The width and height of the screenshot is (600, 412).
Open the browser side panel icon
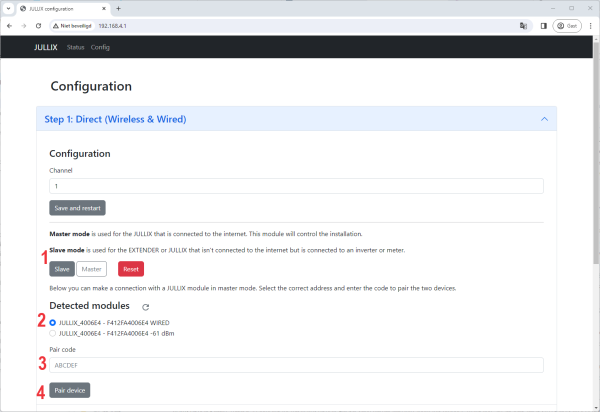pyautogui.click(x=544, y=26)
